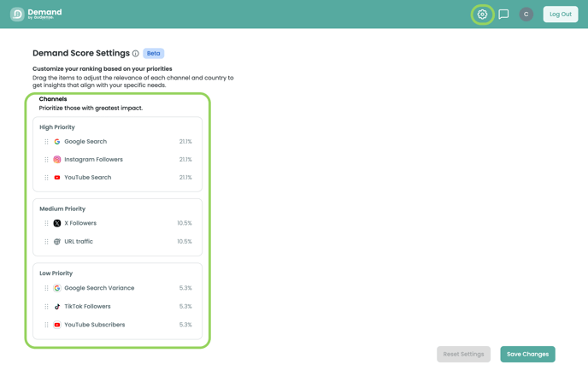Click the YouTube icon in YouTube Search row
This screenshot has height=382, width=588.
coord(57,178)
